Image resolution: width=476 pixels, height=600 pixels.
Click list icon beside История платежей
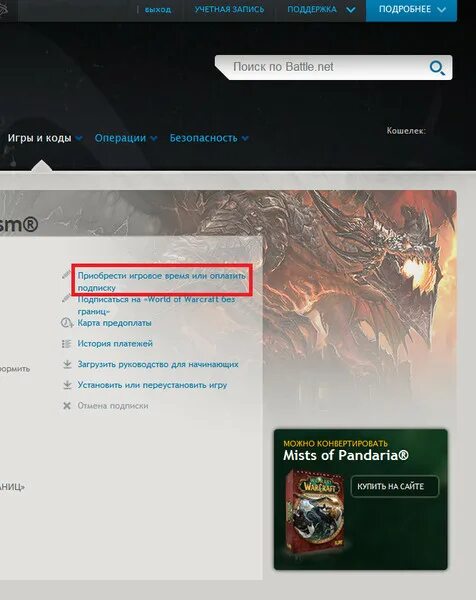[x=67, y=344]
